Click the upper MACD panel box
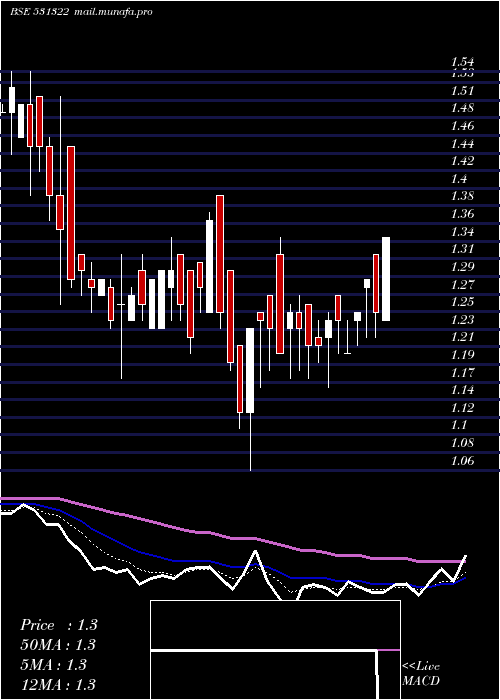Screen dimensions: 500x700 (275, 625)
